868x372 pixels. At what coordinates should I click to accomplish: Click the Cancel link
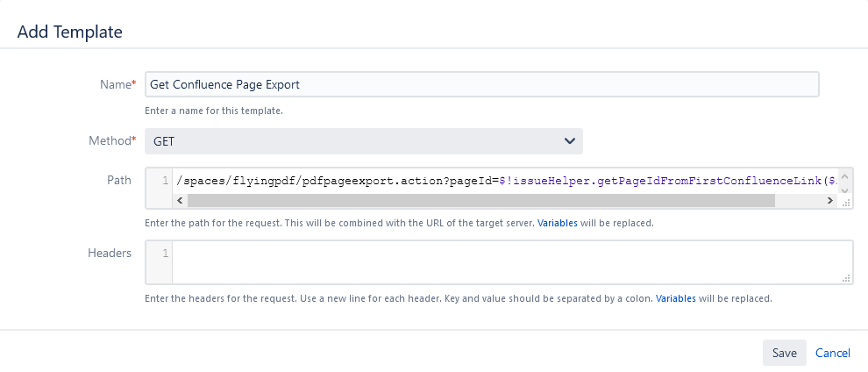pyautogui.click(x=832, y=353)
